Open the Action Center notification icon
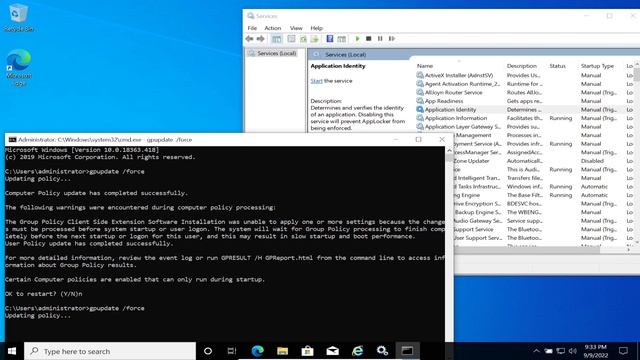Screen dimensions: 640x360 tap(623, 351)
